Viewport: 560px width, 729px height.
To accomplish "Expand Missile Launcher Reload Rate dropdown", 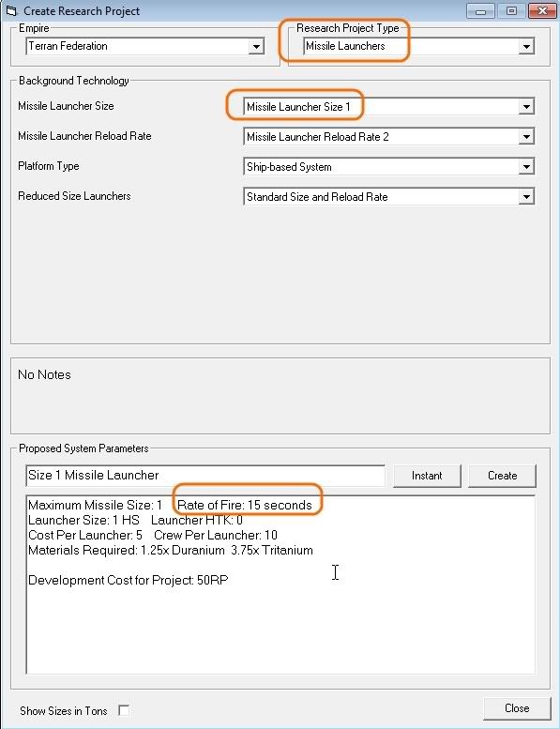I will pos(526,137).
